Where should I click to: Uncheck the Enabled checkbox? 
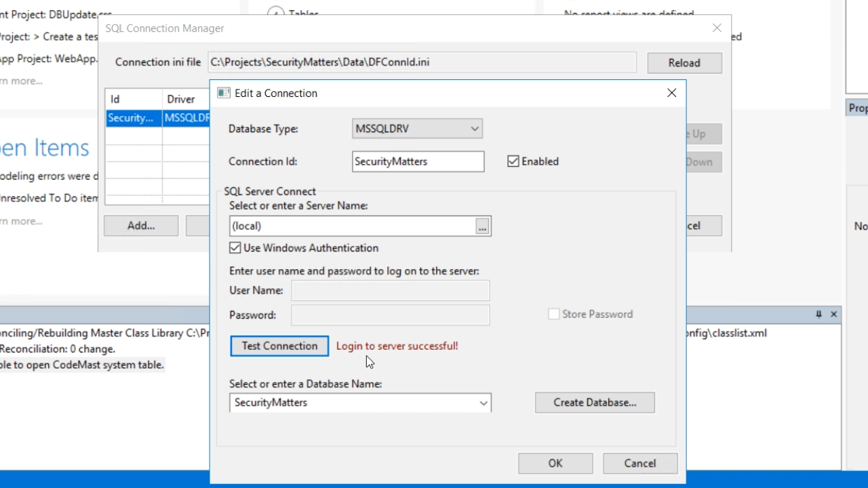point(513,161)
